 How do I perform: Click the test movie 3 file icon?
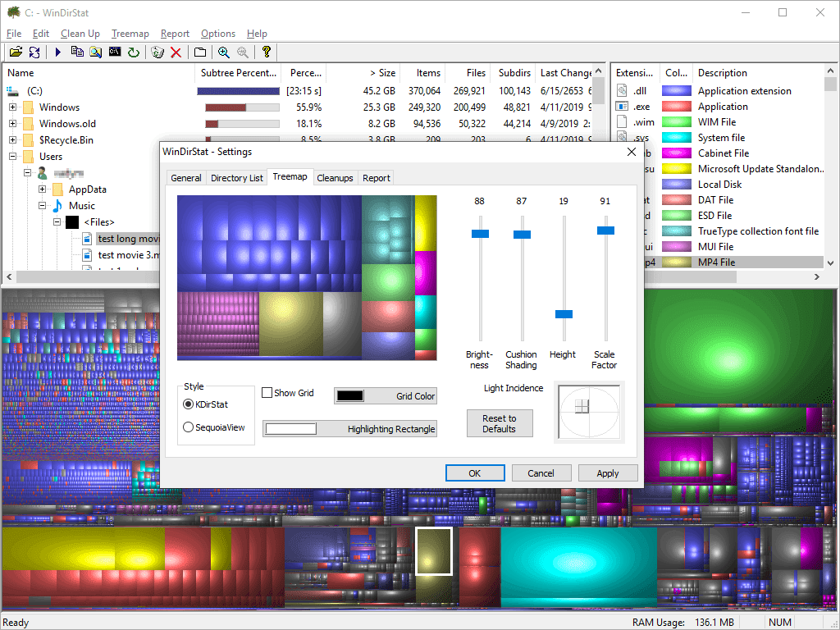click(x=87, y=255)
